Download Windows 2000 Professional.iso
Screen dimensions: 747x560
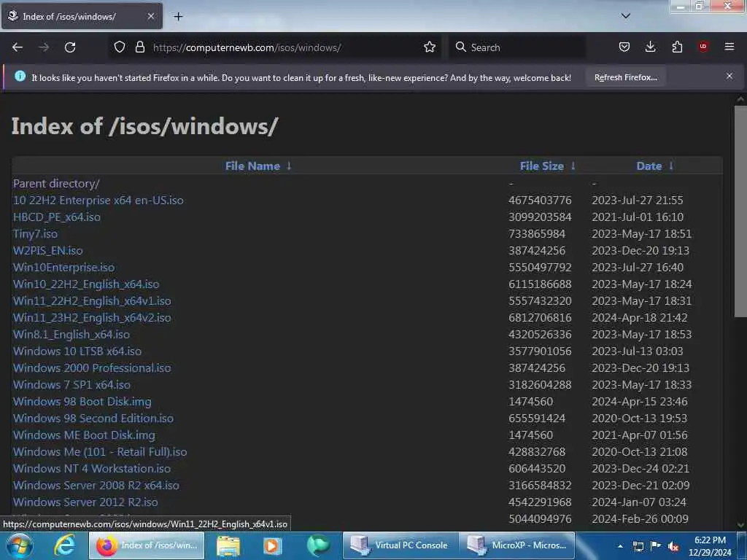[92, 367]
